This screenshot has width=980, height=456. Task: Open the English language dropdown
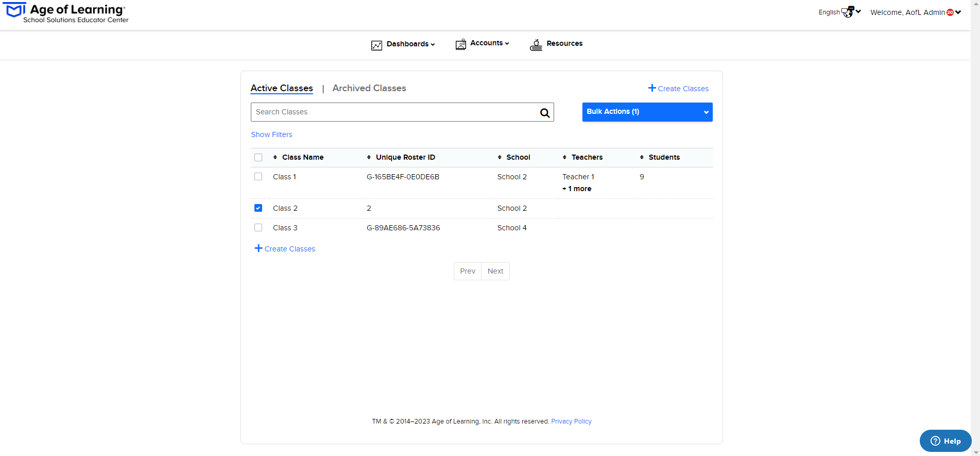click(x=839, y=12)
